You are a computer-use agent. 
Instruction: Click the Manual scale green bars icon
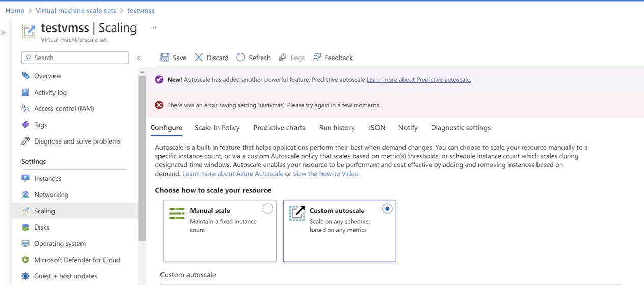177,213
